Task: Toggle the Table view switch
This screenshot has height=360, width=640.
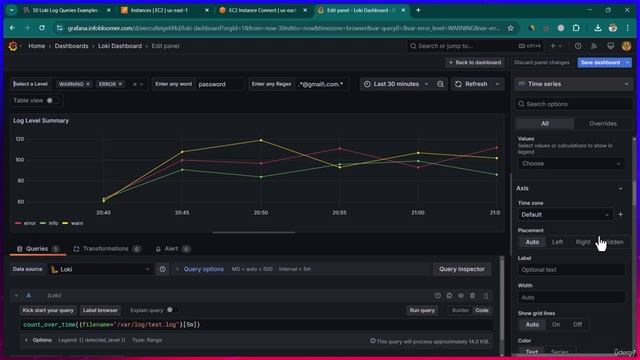Action: [51, 100]
